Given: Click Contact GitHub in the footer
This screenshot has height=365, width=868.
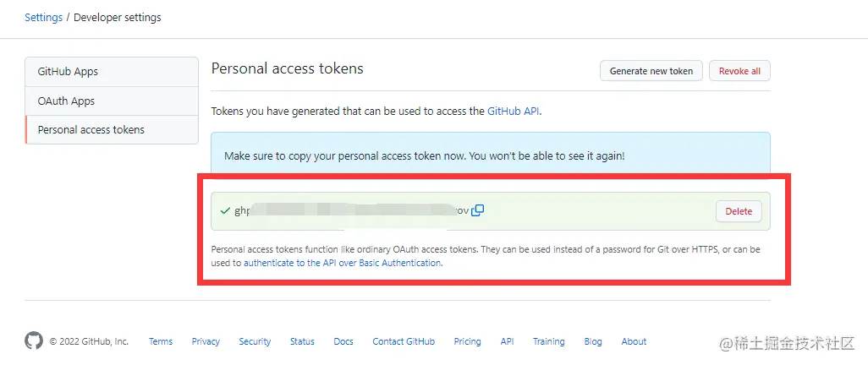Looking at the screenshot, I should [404, 341].
